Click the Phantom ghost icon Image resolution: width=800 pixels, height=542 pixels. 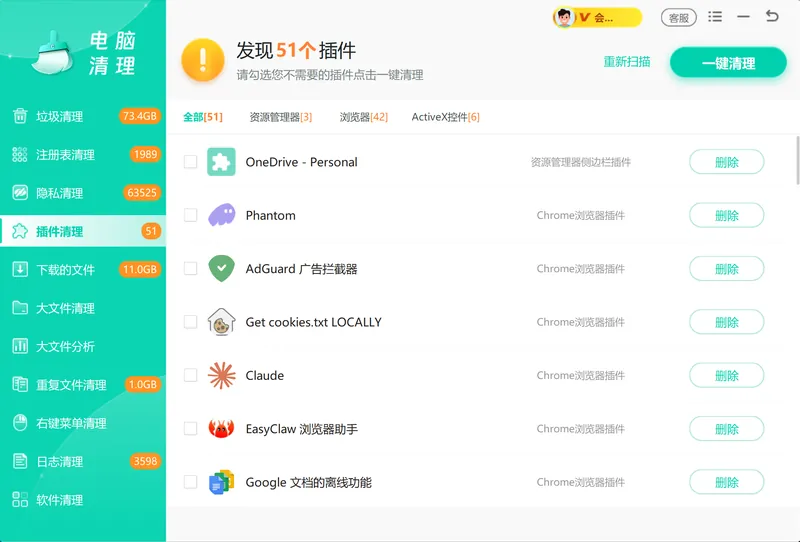click(221, 215)
